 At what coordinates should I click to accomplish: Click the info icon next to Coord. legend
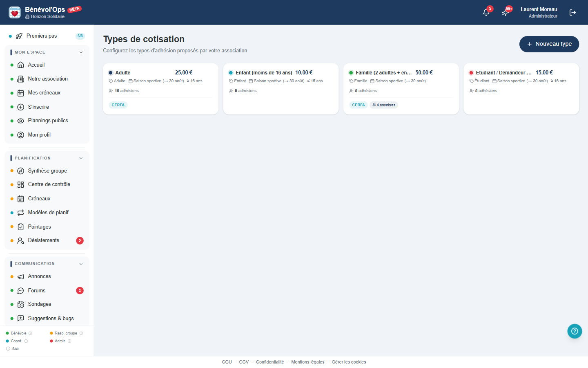coord(26,341)
